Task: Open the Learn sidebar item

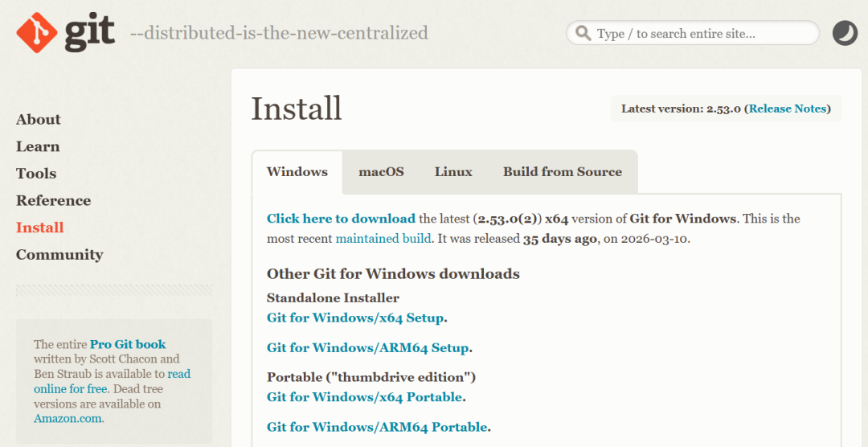Action: pos(38,147)
